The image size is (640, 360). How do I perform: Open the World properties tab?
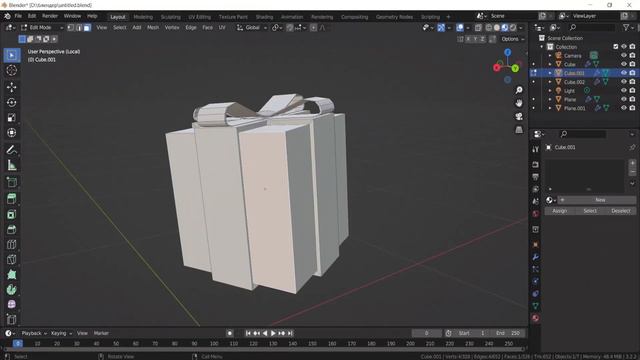[x=536, y=213]
